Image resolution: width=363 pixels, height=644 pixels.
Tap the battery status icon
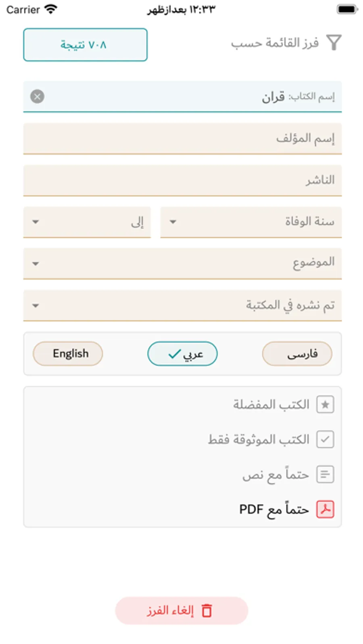347,9
